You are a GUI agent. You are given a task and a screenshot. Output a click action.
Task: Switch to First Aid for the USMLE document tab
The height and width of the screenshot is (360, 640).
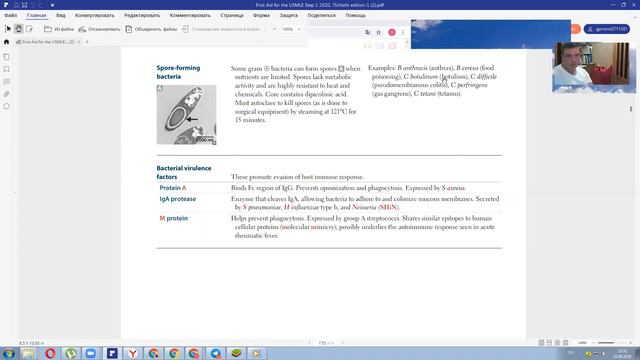(x=45, y=42)
